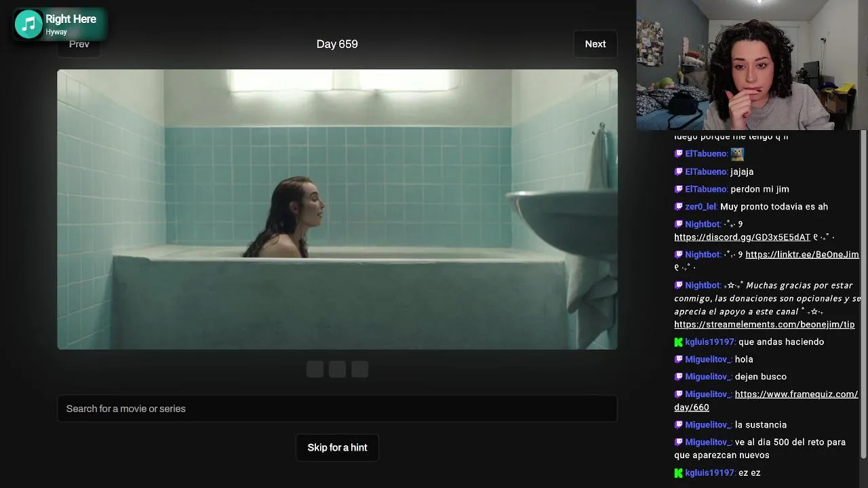Open the discord.gg/GD3x5E5dAT link in chat
868x488 pixels.
tap(742, 237)
